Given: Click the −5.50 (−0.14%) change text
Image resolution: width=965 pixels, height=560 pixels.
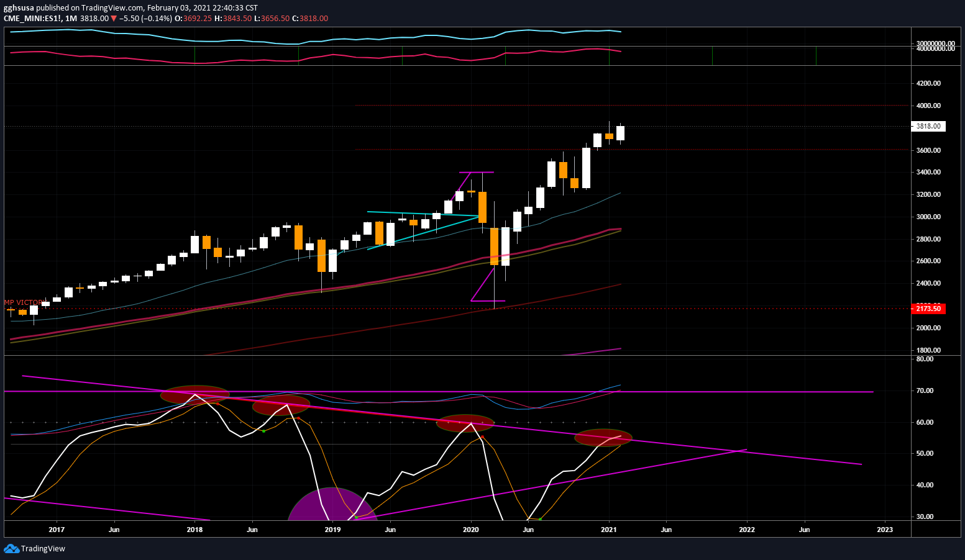Looking at the screenshot, I should coord(145,19).
